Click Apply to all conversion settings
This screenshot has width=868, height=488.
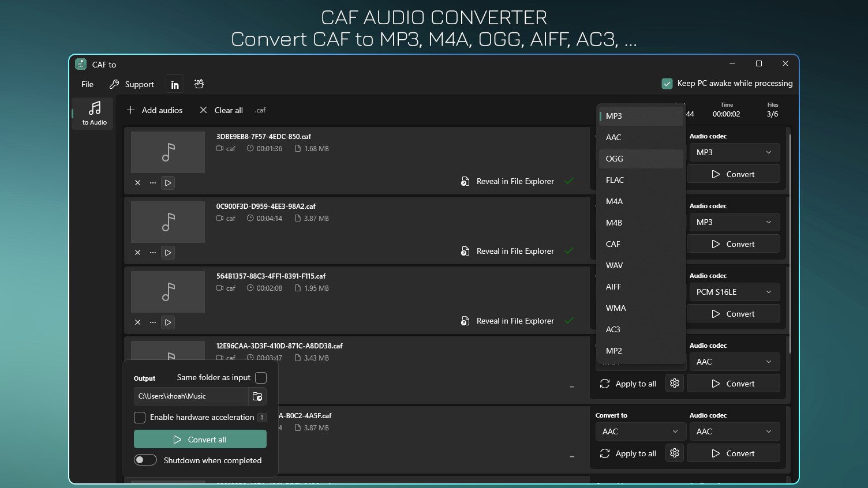[x=628, y=383]
